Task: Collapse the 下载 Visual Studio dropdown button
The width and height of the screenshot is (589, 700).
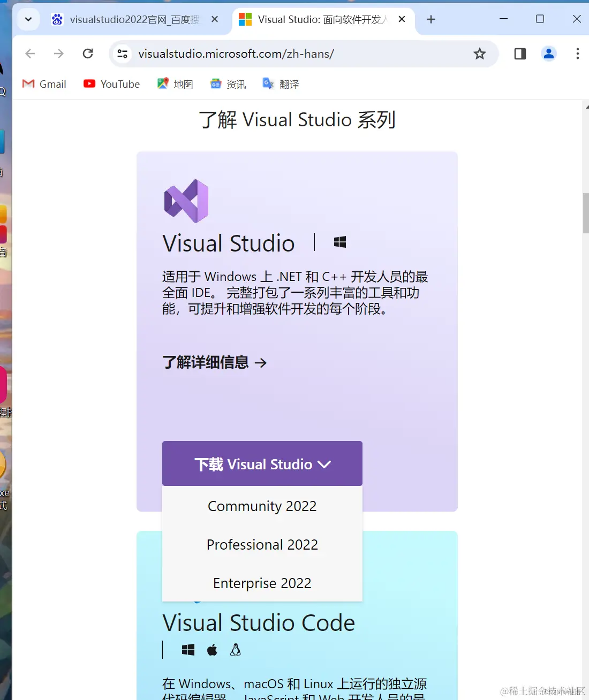Action: (x=262, y=463)
